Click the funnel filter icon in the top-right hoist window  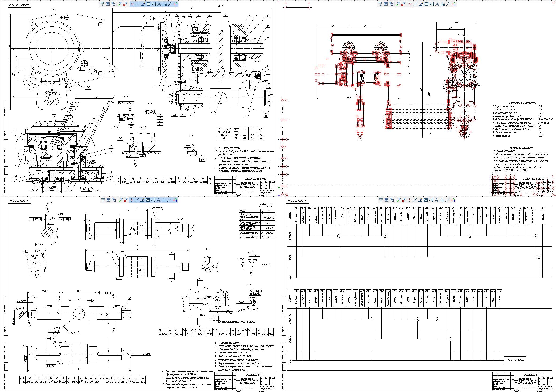(x=381, y=4)
